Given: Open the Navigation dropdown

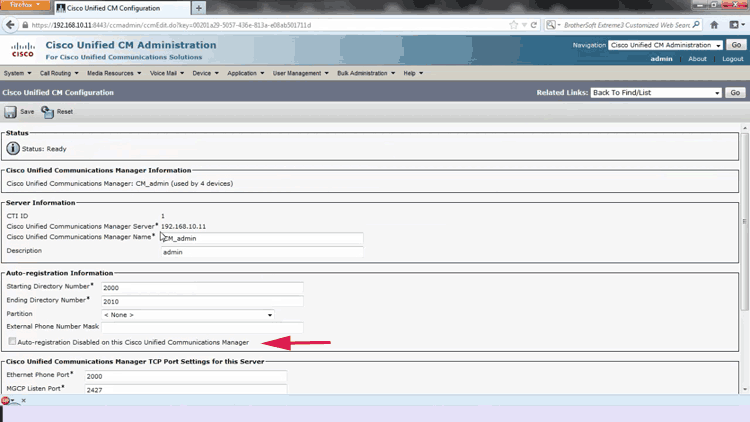Looking at the screenshot, I should coord(665,45).
